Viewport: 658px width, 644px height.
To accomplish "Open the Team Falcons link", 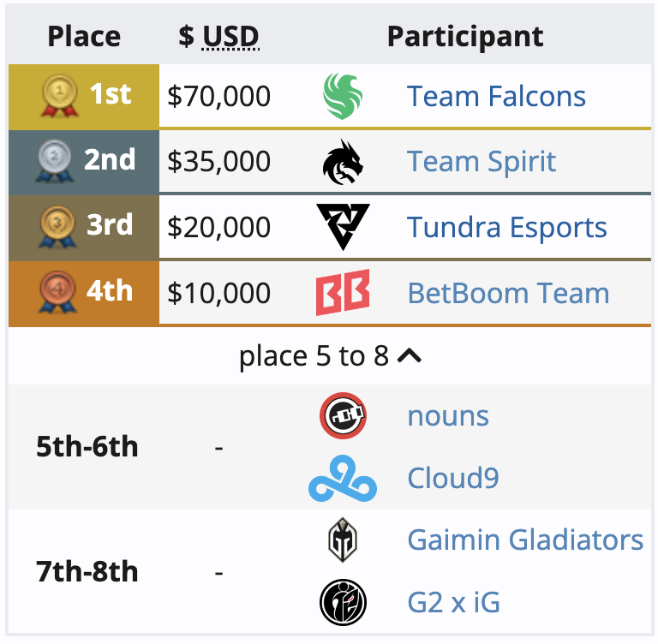I will point(496,96).
